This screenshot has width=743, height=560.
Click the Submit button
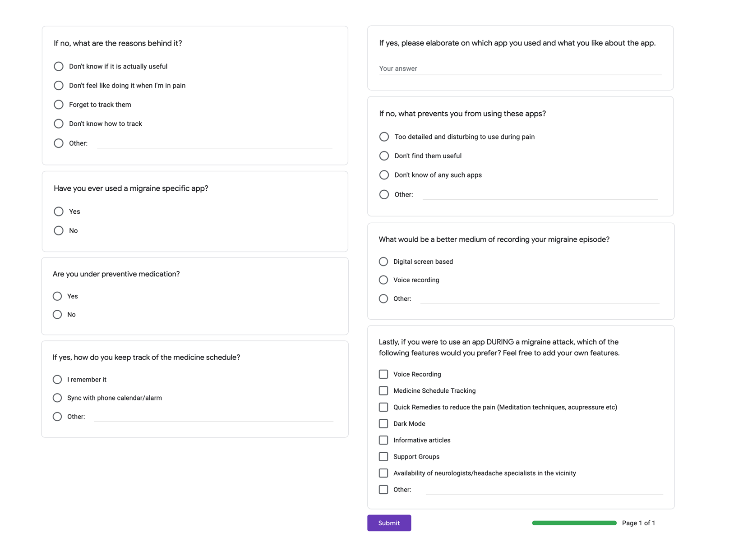tap(389, 523)
